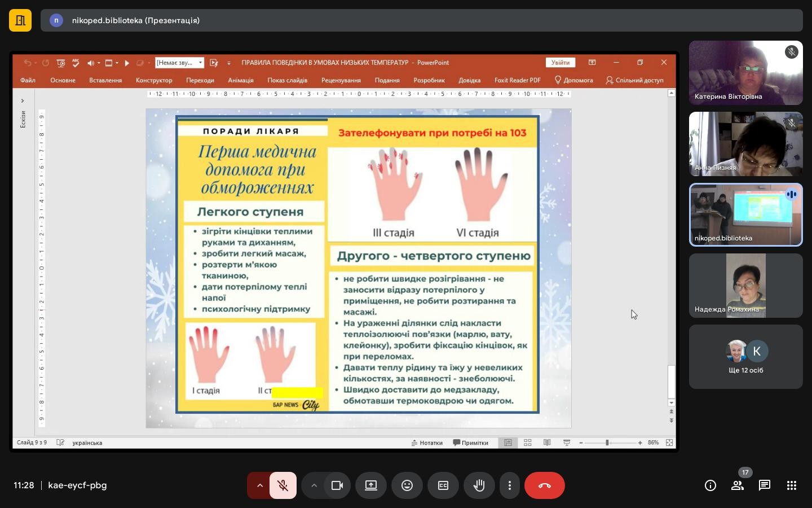
Task: Raise hand in the meeting
Action: click(479, 485)
